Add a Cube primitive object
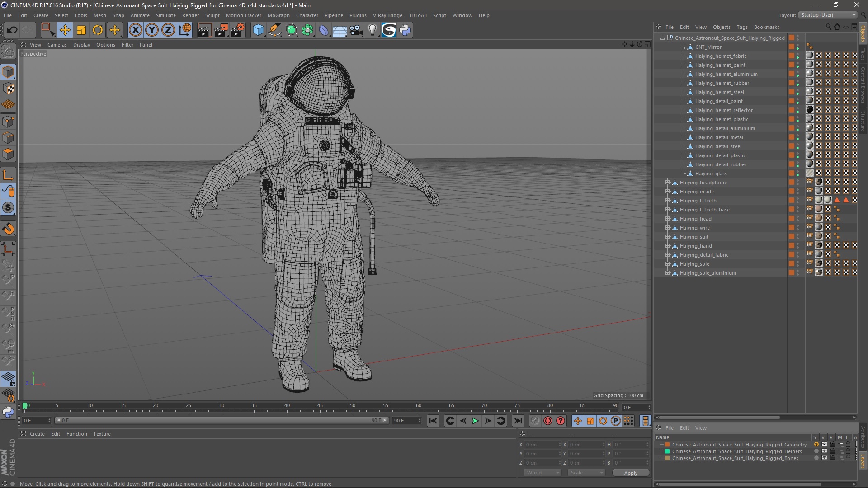868x488 pixels. pos(258,30)
